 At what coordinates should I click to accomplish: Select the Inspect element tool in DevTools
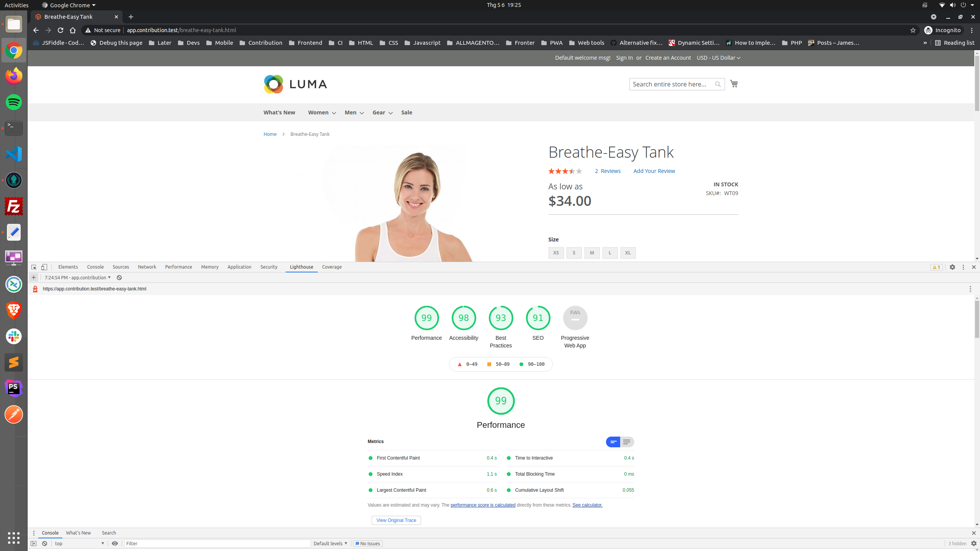tap(34, 267)
